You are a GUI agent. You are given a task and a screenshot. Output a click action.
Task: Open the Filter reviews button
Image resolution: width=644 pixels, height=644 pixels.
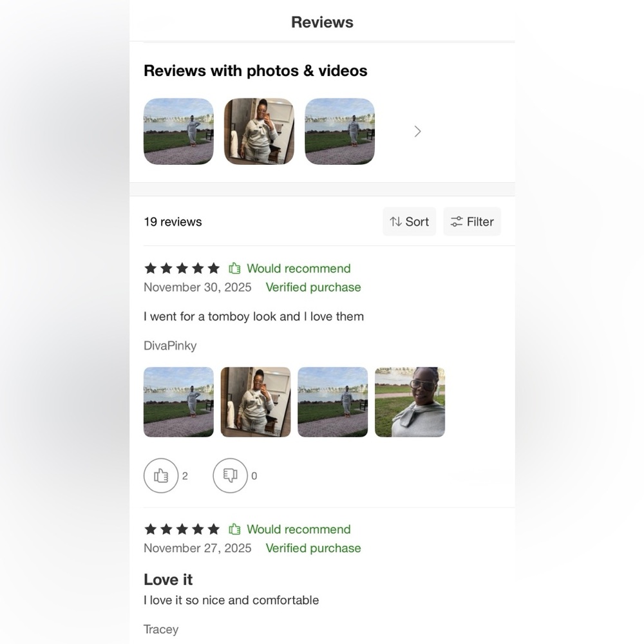(472, 222)
